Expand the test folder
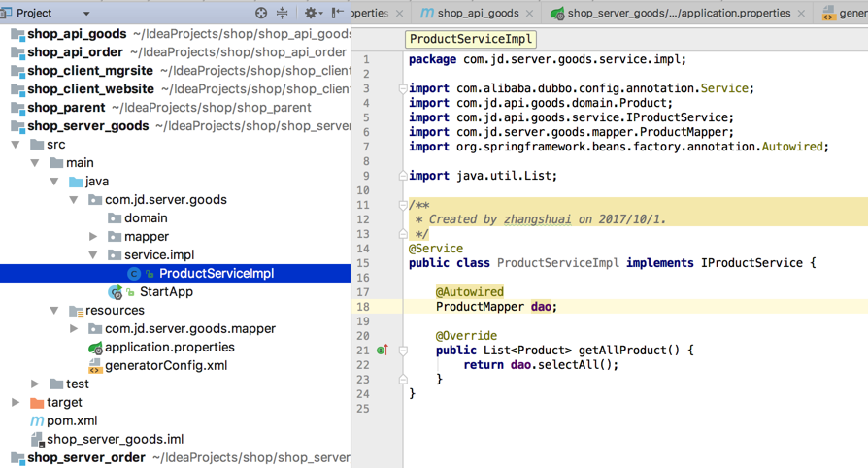 35,384
